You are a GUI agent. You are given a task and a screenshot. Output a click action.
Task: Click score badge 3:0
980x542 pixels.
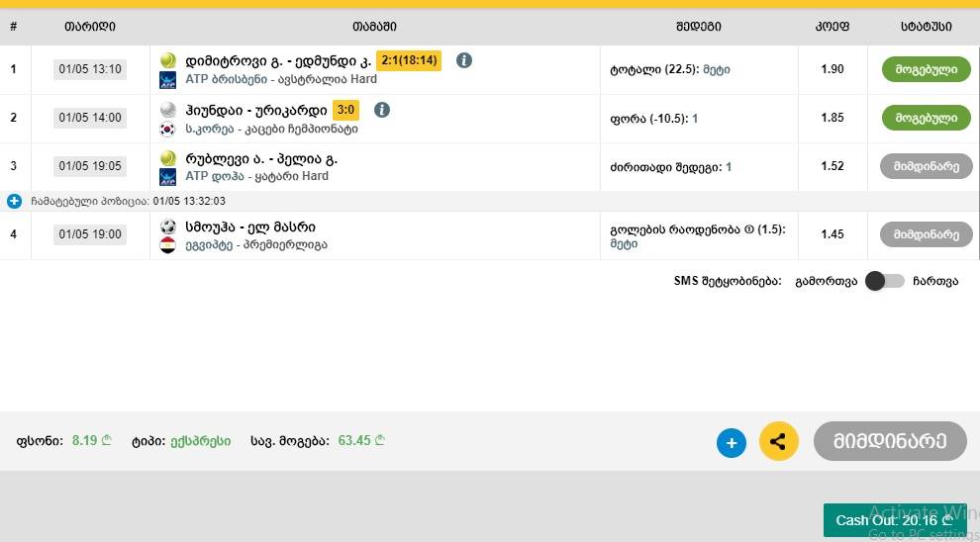(345, 111)
